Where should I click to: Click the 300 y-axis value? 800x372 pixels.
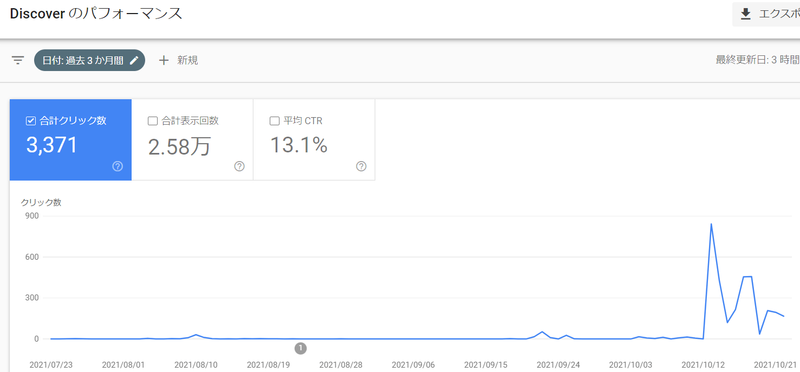(32, 297)
